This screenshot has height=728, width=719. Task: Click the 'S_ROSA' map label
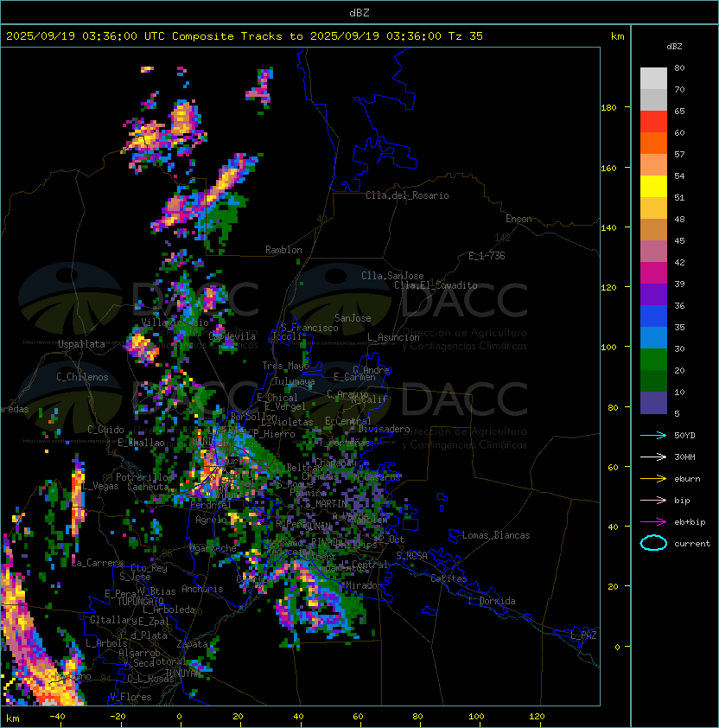[411, 555]
